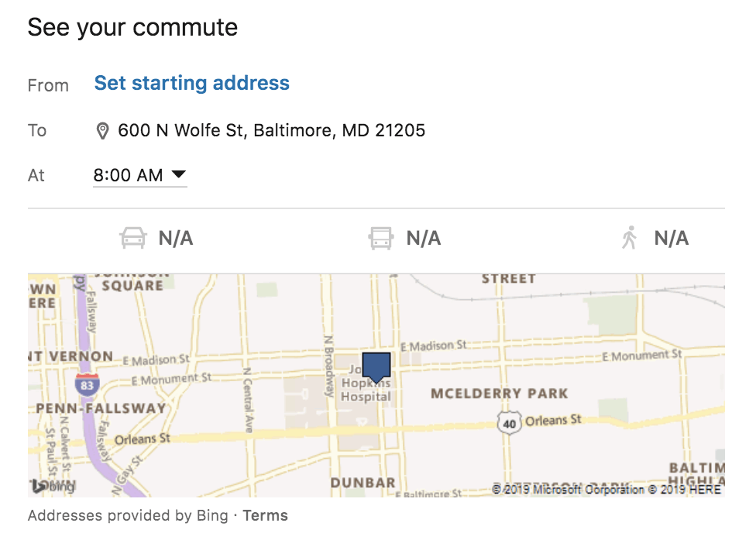
Task: Select walking N/A commute option
Action: tap(655, 238)
